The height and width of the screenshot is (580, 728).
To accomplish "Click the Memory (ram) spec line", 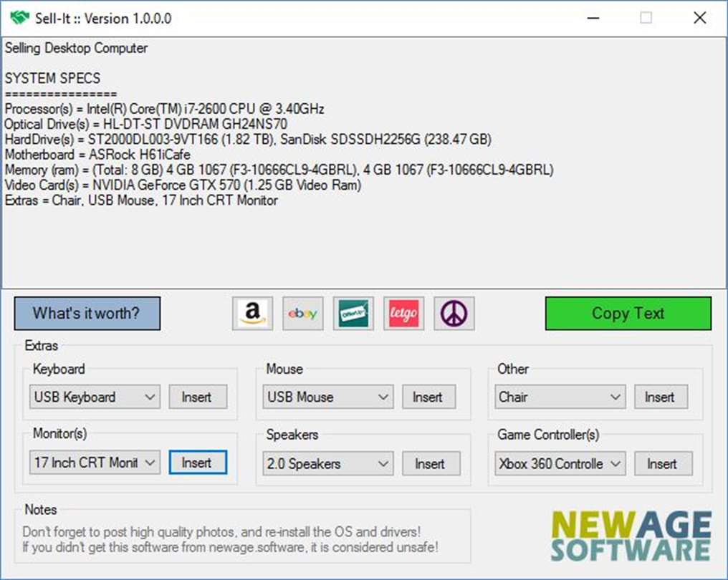I will pyautogui.click(x=279, y=170).
